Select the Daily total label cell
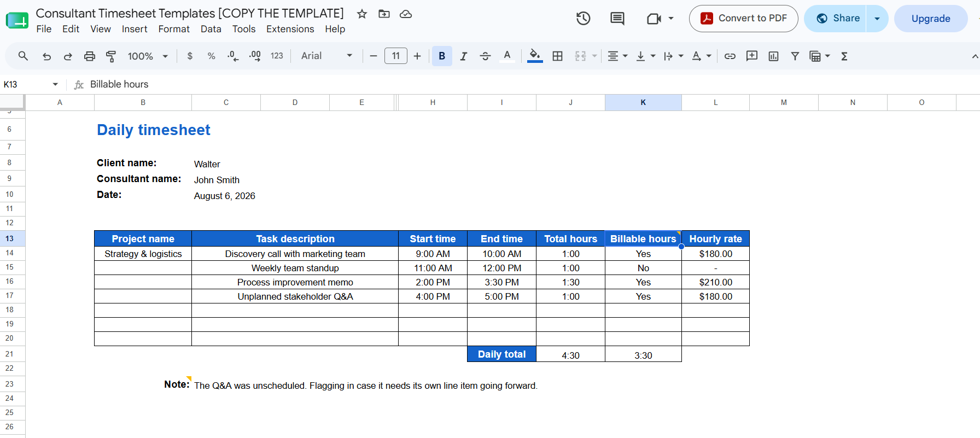The image size is (980, 438). 501,354
